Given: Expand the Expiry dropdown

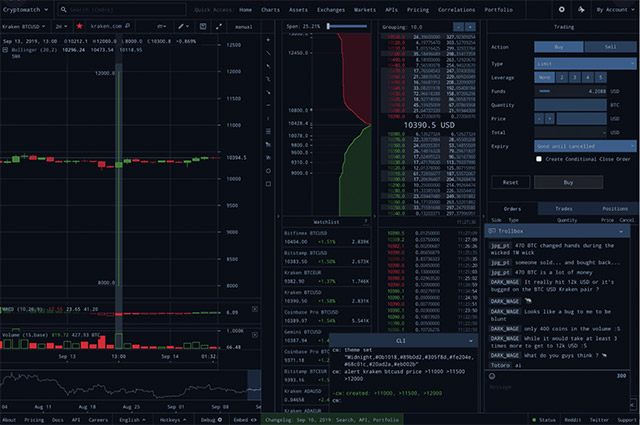Looking at the screenshot, I should pyautogui.click(x=585, y=146).
